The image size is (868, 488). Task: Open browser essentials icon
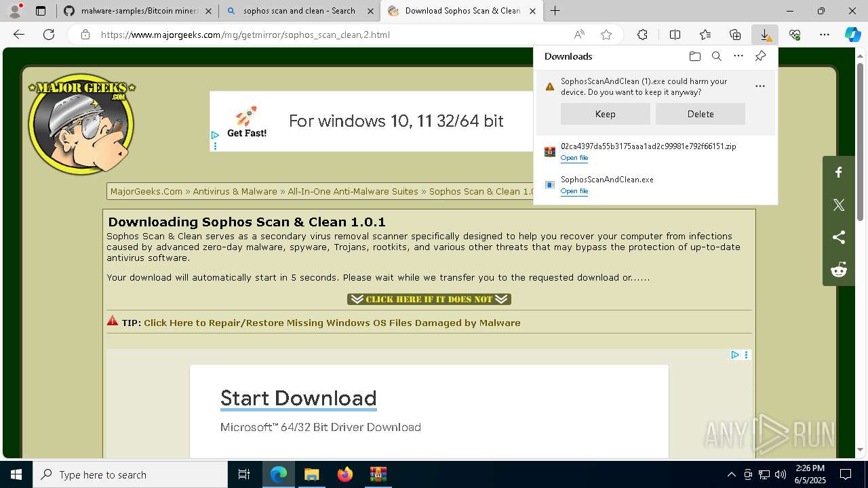pyautogui.click(x=795, y=35)
